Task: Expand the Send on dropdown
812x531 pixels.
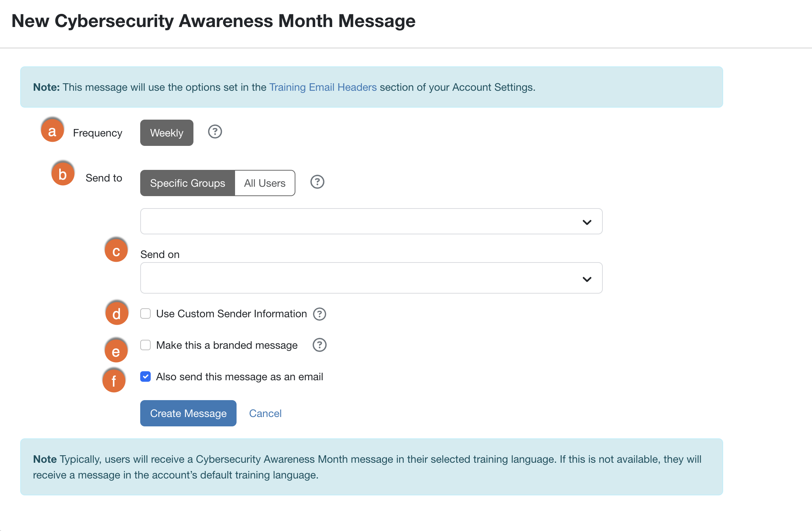Action: pos(371,278)
